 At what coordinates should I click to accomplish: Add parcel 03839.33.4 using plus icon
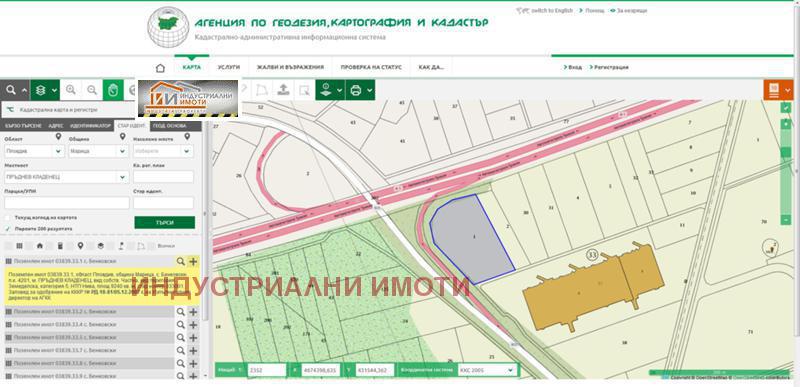(x=193, y=325)
